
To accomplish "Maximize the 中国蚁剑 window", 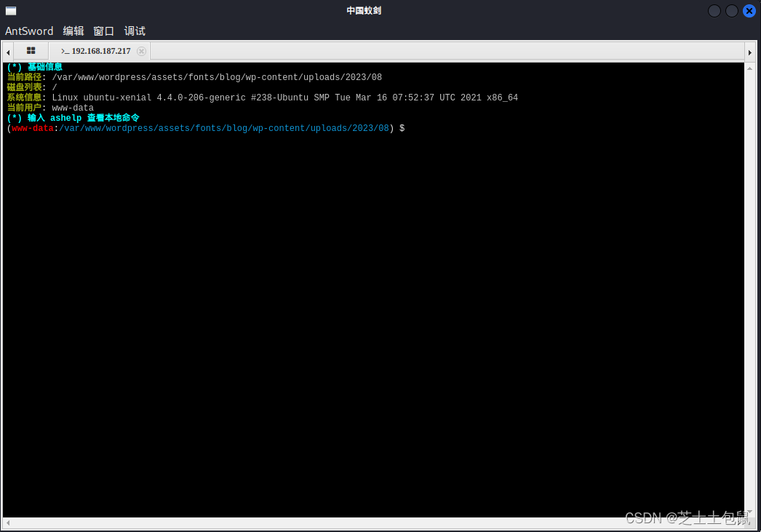I will coord(731,11).
